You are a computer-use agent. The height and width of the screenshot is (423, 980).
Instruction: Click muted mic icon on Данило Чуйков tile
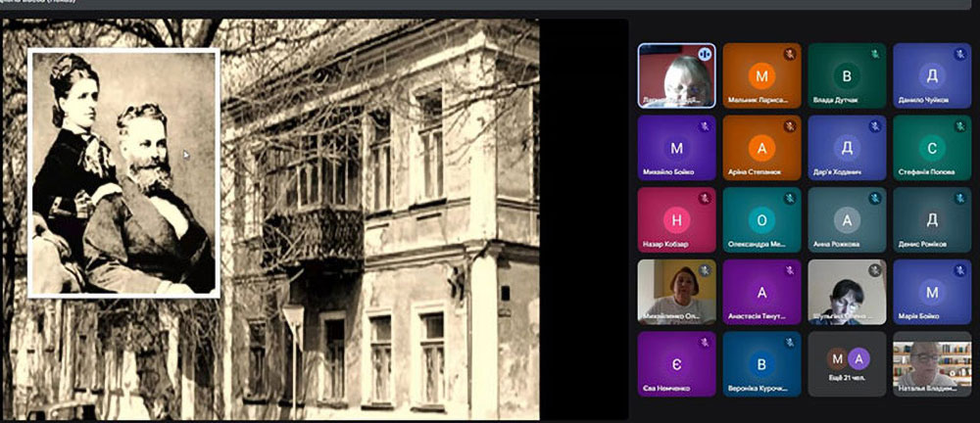960,54
